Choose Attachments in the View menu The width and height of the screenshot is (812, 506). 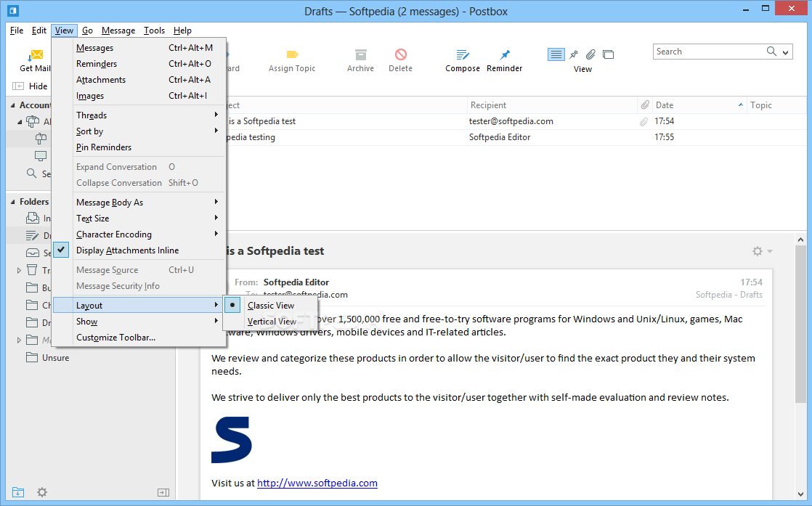(x=139, y=80)
